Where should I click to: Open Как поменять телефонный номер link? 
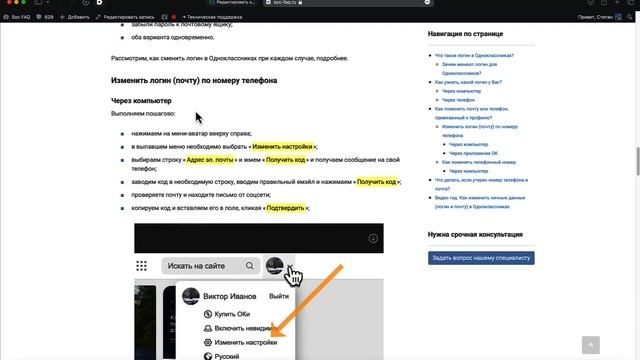point(479,162)
